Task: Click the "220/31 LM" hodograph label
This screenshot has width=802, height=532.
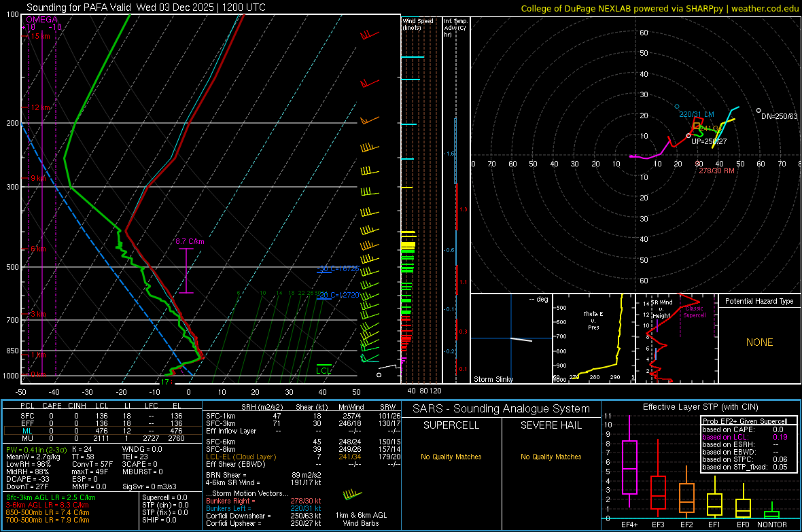Action: tap(696, 114)
